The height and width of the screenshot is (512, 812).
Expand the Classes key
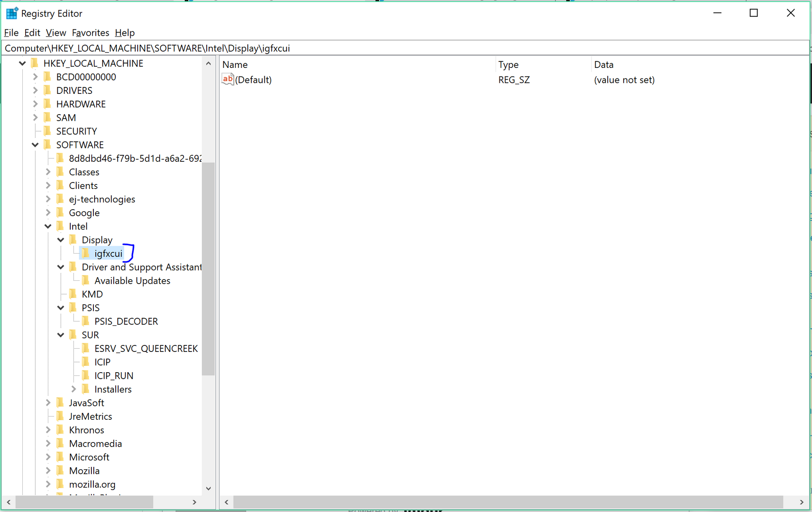[x=48, y=172]
